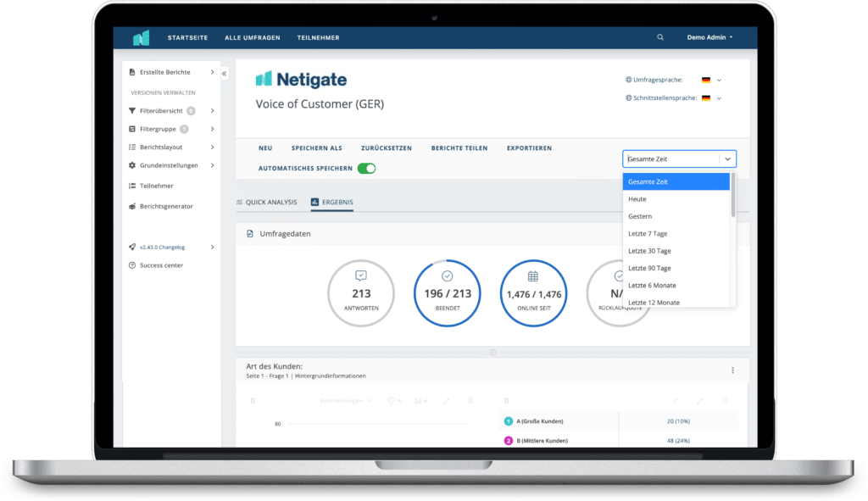Open the Umfragesprache flag dropdown
This screenshot has height=501, width=868.
point(712,80)
